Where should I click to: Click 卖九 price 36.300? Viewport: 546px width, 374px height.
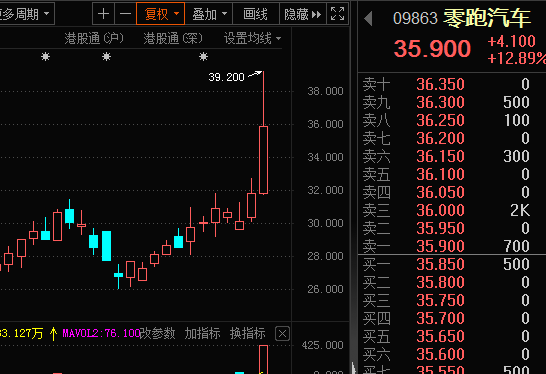coord(440,102)
